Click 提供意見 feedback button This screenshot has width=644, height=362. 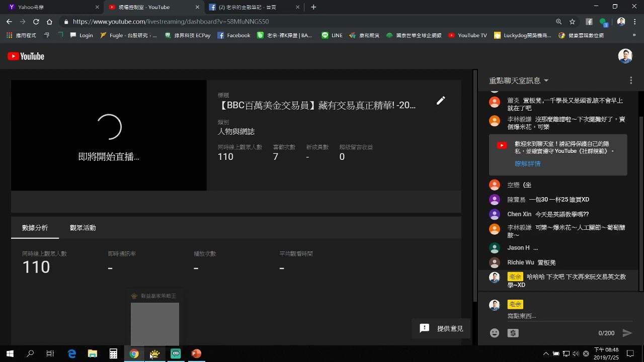click(x=441, y=328)
